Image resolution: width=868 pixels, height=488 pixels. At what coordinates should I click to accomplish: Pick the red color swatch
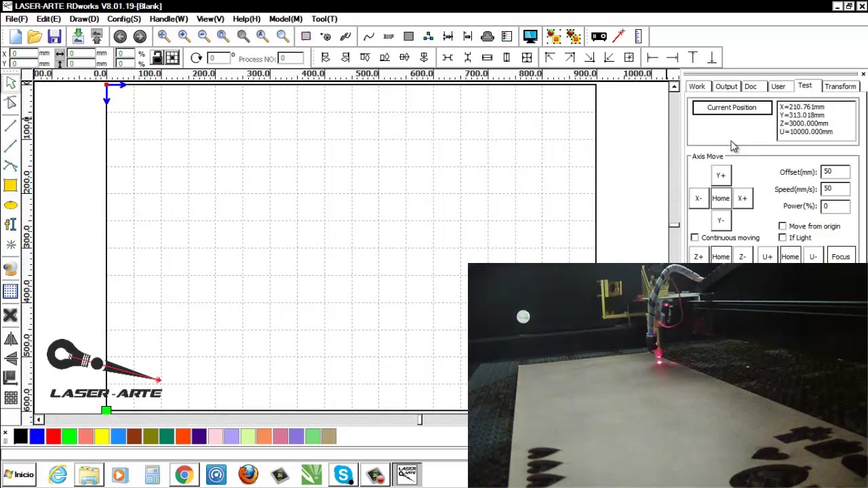(53, 436)
